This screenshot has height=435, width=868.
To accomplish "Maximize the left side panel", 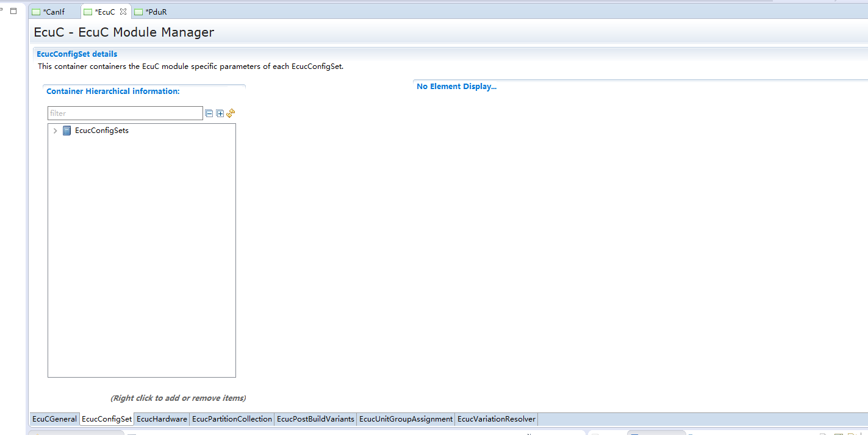I will click(x=13, y=11).
